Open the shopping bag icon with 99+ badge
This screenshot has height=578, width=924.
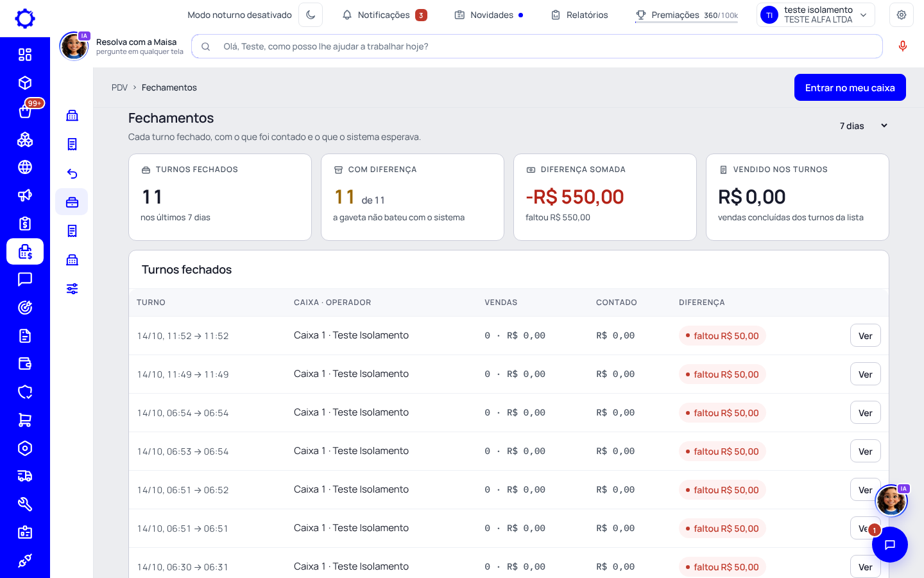pyautogui.click(x=25, y=111)
